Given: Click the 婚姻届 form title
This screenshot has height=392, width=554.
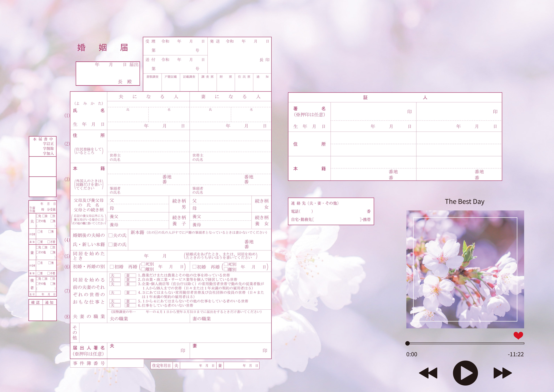Looking at the screenshot, I should tap(103, 48).
